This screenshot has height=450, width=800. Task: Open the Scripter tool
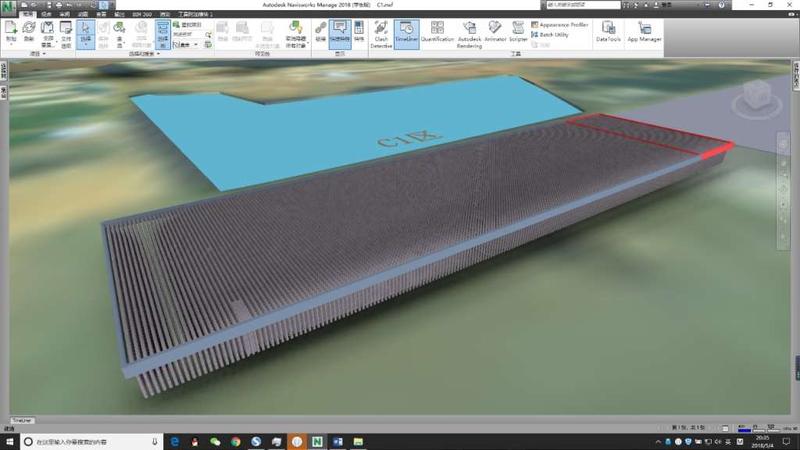(518, 34)
